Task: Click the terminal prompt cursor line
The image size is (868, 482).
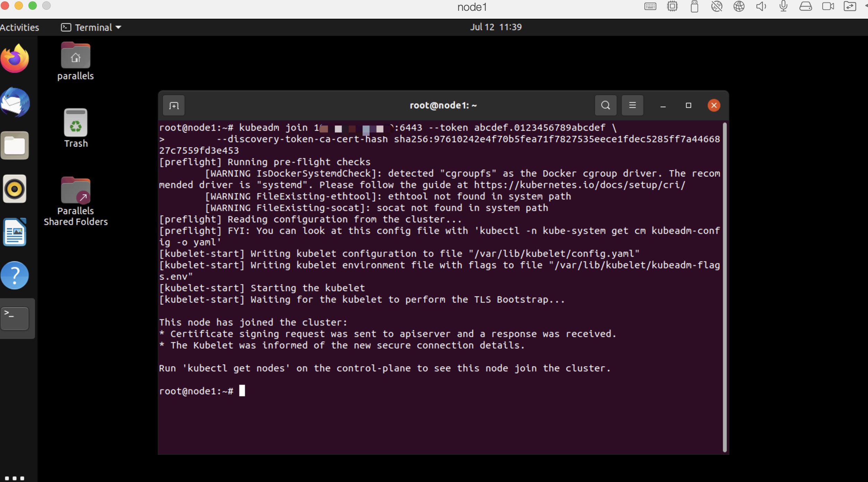Action: tap(202, 391)
